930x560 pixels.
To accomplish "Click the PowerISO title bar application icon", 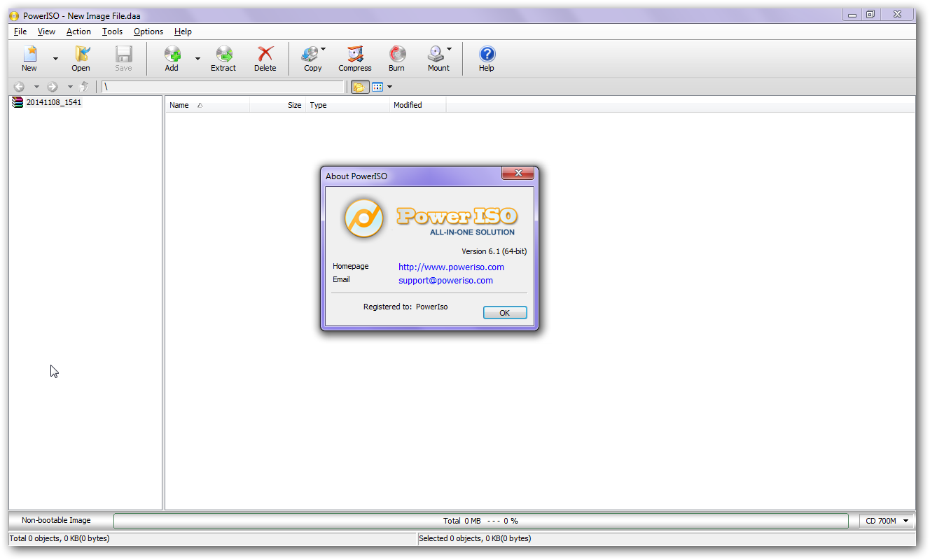I will [14, 15].
